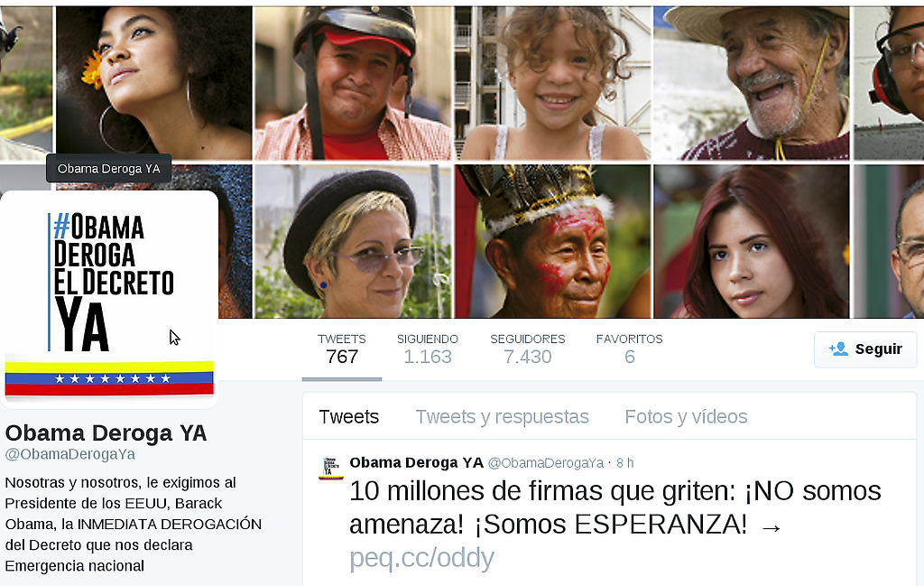
Task: Click the @ObamaDerogaYa handle under profile name
Action: point(70,454)
